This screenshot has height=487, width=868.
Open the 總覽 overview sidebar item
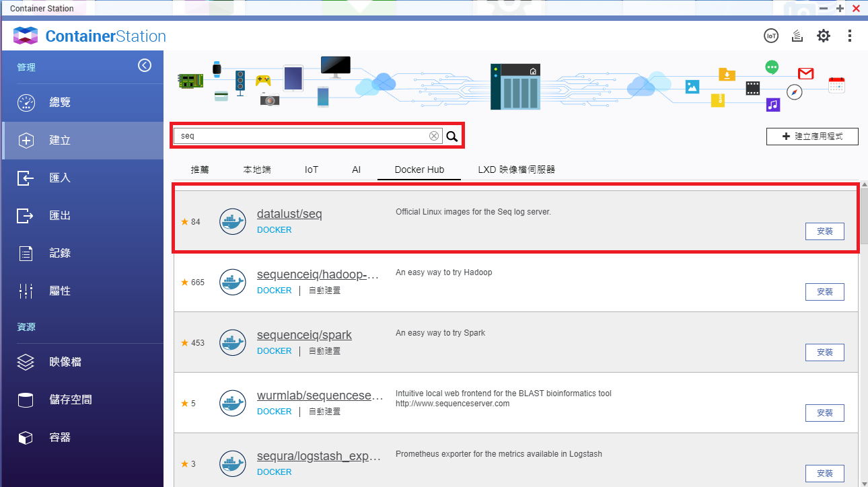pyautogui.click(x=60, y=102)
